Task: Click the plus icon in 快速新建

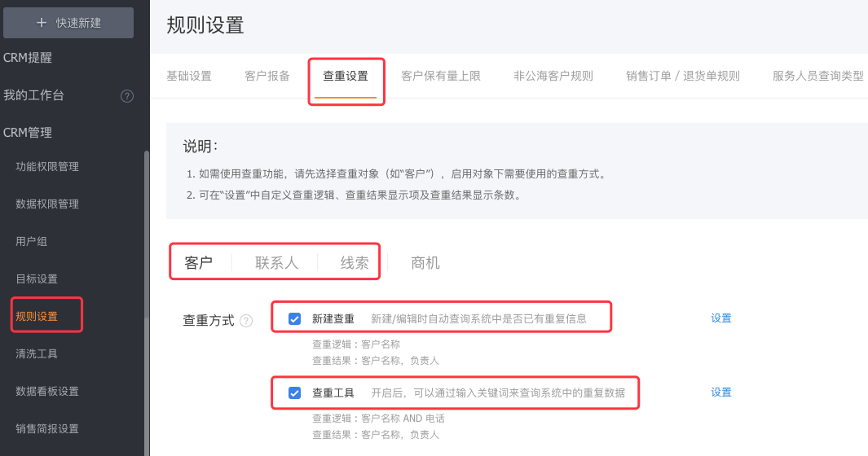Action: [42, 23]
